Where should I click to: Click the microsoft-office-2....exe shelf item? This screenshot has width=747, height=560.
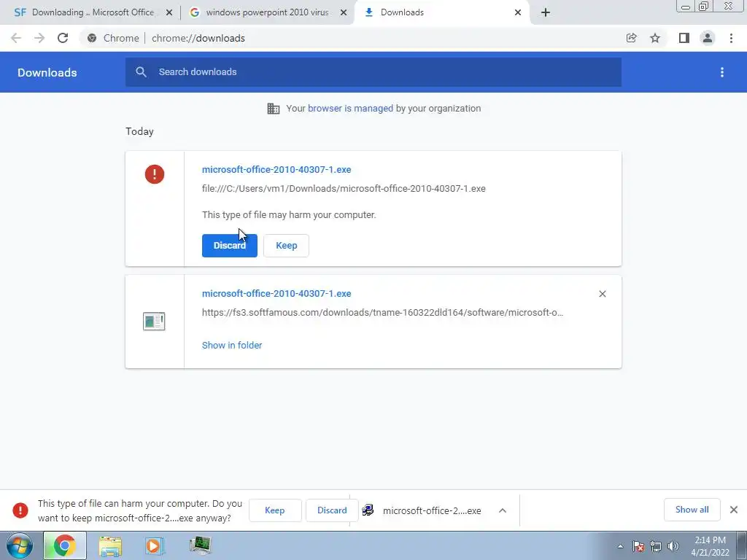[x=432, y=510]
